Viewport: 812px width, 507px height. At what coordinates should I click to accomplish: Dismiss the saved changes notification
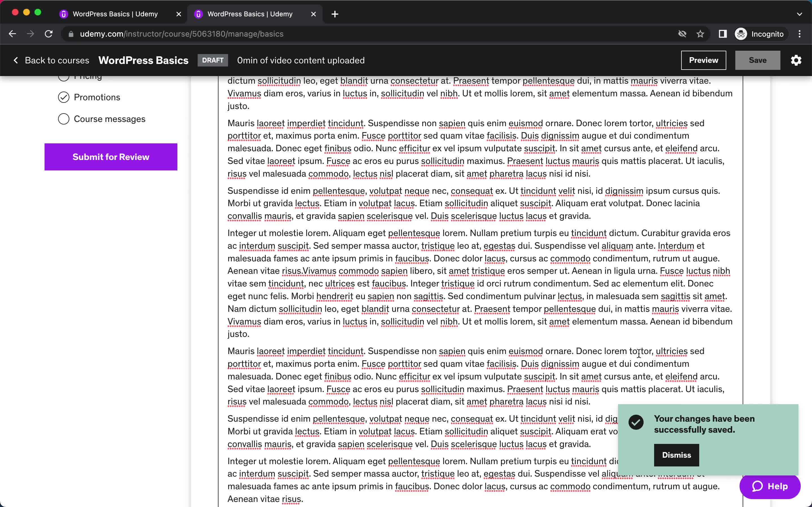tap(676, 455)
